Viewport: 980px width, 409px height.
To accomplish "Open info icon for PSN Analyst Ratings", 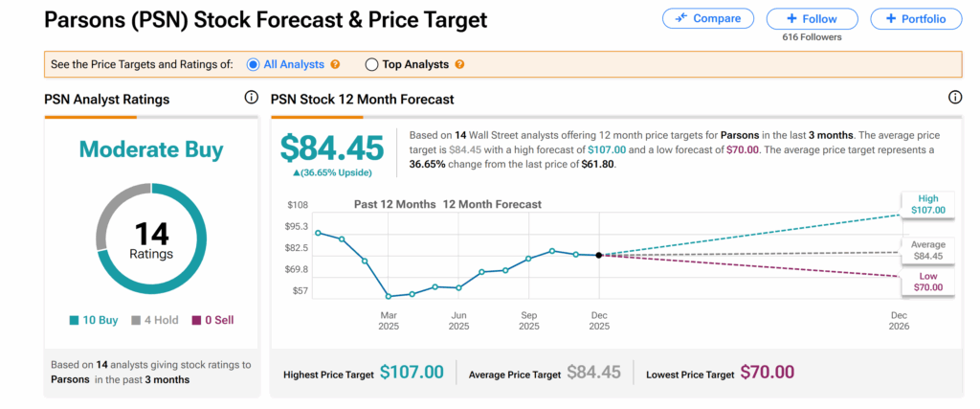I will coord(252,98).
